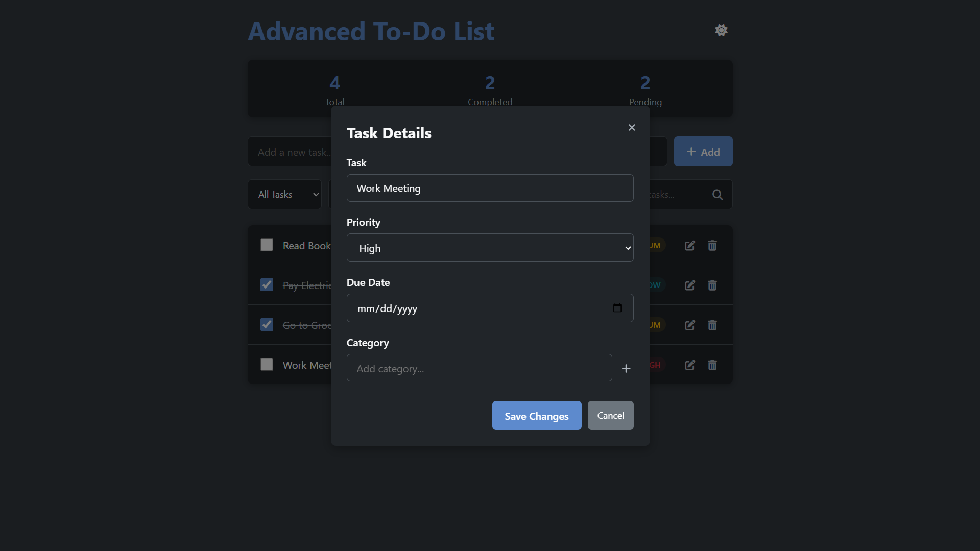This screenshot has height=551, width=980.
Task: Delete the Work Meeting task
Action: [x=712, y=365]
